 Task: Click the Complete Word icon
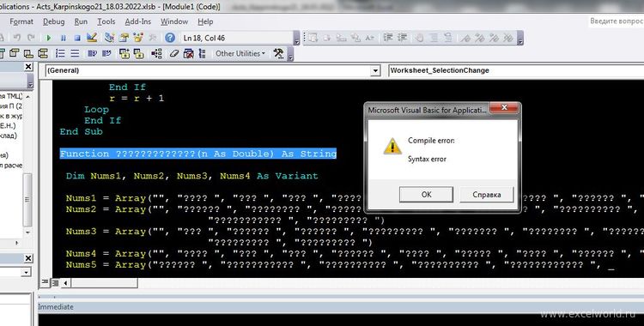pyautogui.click(x=369, y=38)
